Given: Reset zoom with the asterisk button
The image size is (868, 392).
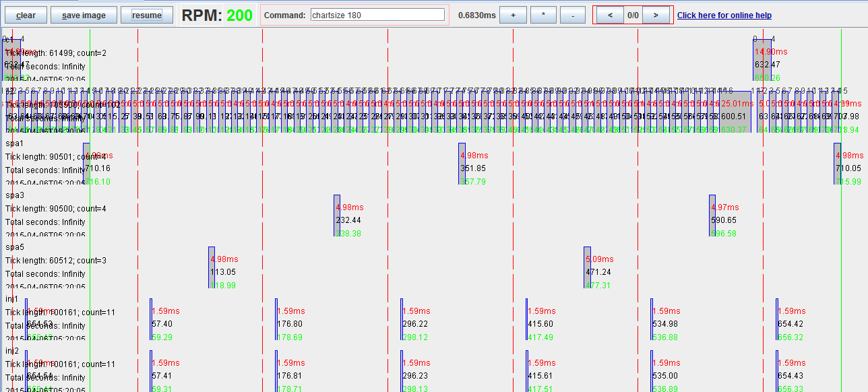Looking at the screenshot, I should [544, 15].
